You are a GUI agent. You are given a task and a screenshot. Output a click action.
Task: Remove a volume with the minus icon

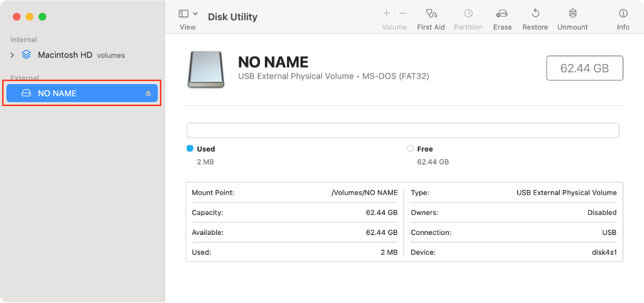(x=402, y=14)
